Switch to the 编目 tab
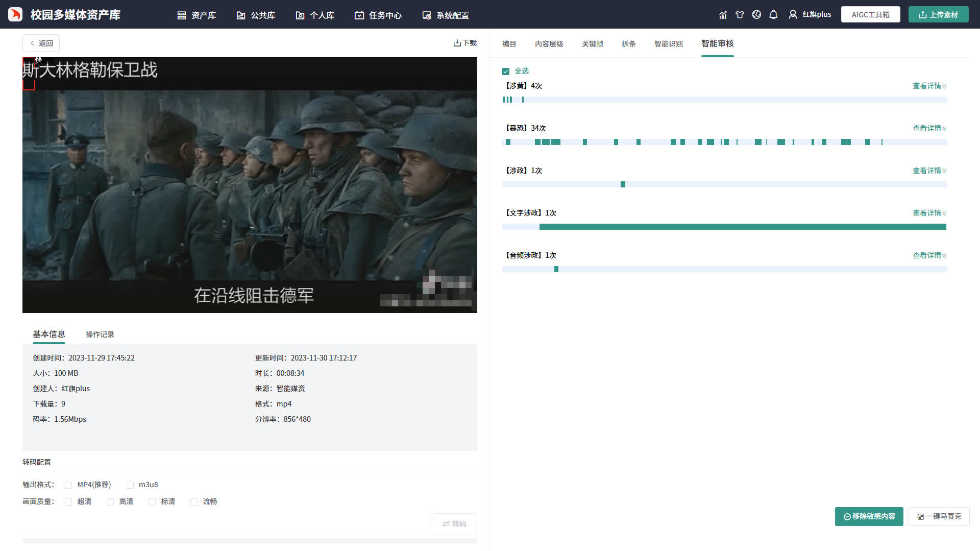Screen dimensions: 980x551 (x=509, y=44)
